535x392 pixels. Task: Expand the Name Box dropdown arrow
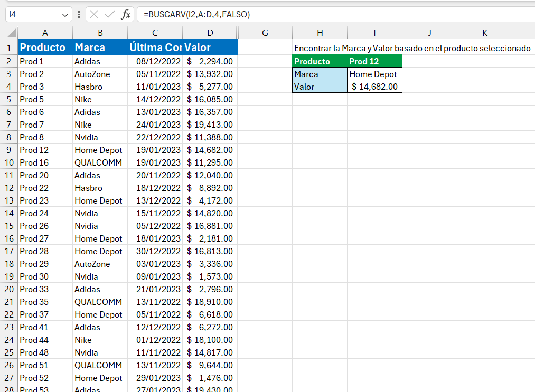65,15
